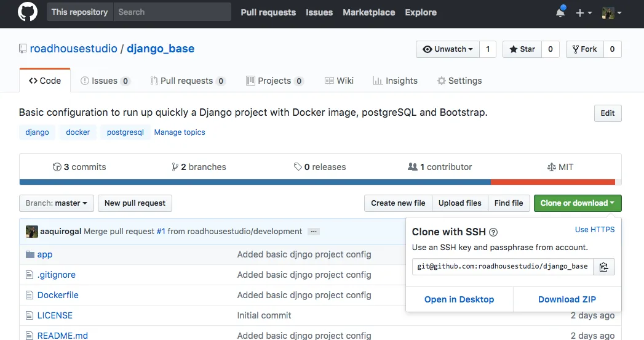Click Open in Desktop
This screenshot has height=340, width=644.
(459, 299)
